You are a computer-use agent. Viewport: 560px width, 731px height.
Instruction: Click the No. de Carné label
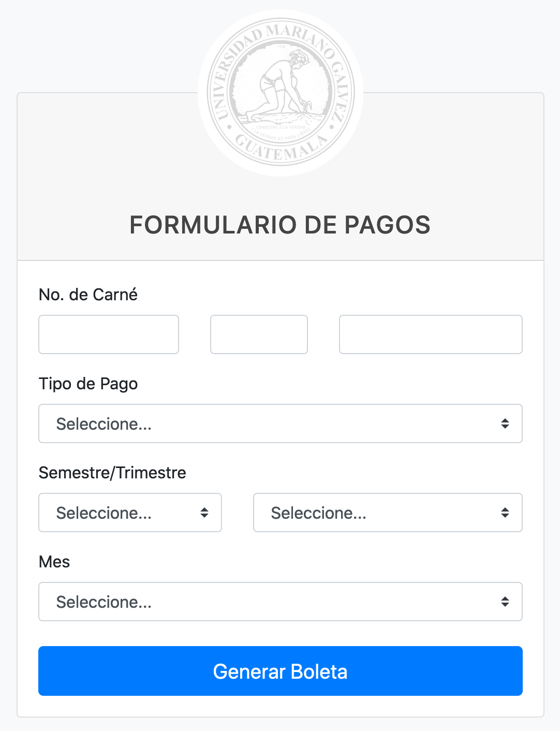(x=89, y=295)
